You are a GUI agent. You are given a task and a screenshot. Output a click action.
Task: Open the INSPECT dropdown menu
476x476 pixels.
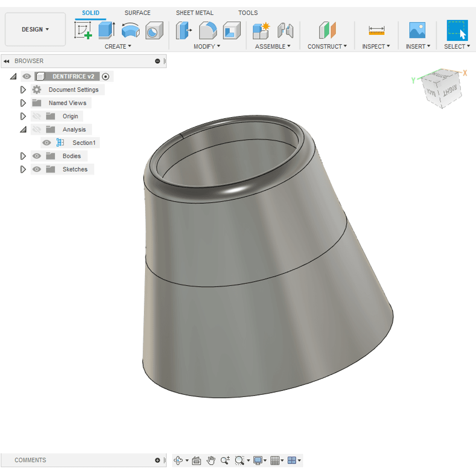tap(376, 46)
